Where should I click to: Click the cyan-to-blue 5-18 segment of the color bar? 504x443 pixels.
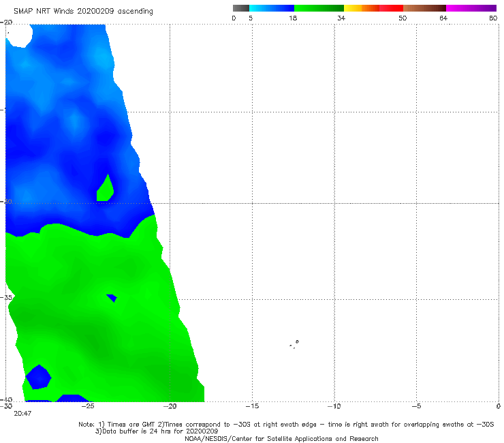tap(272, 8)
